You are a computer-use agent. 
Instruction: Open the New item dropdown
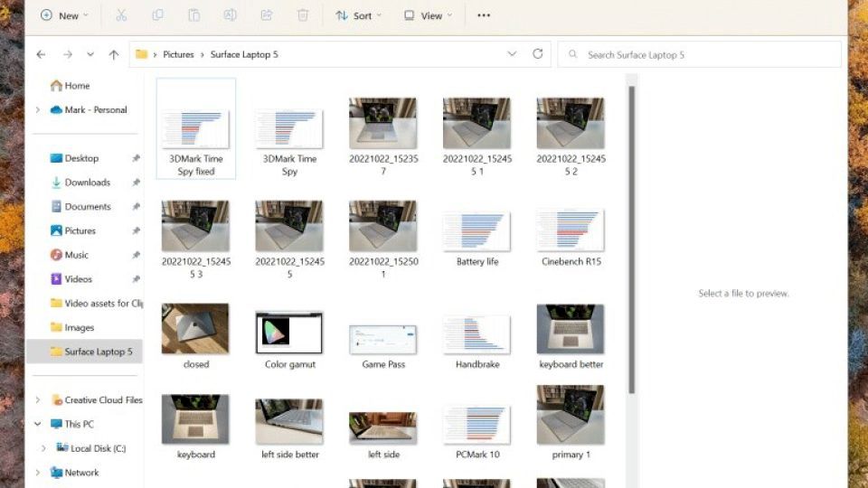tap(63, 15)
